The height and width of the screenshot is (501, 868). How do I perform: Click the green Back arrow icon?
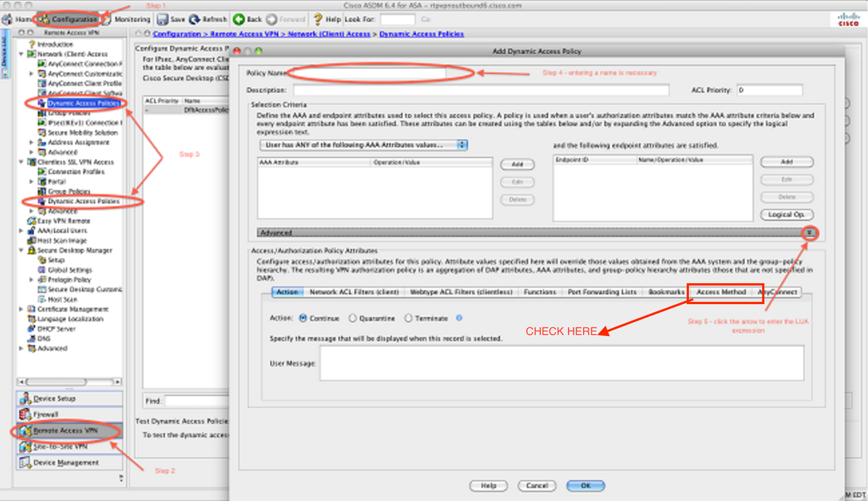click(239, 19)
